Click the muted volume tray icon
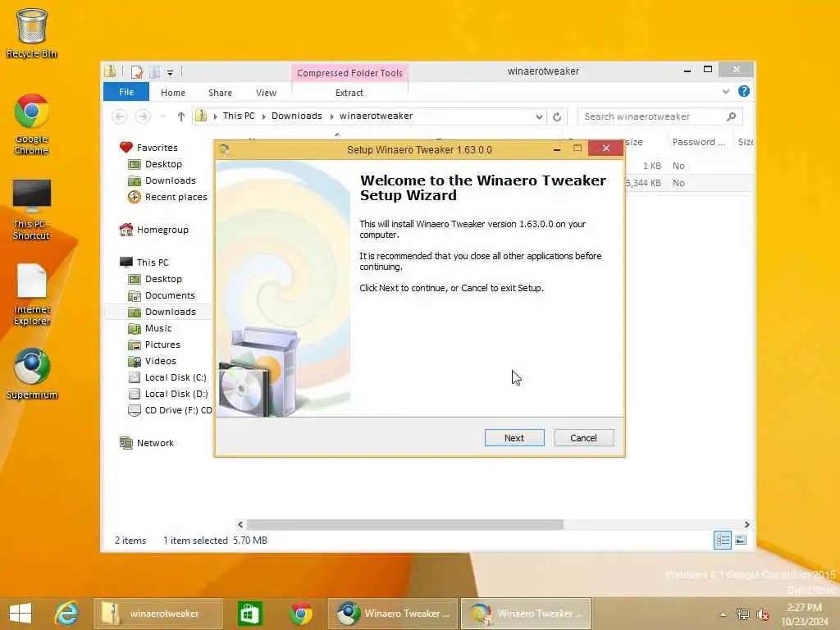The height and width of the screenshot is (630, 840). [763, 614]
